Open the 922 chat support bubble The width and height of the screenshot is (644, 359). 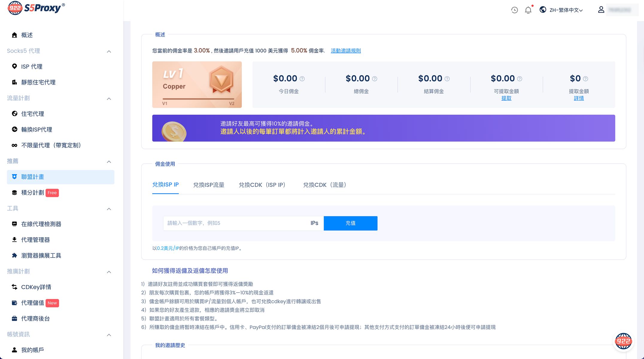coord(623,341)
